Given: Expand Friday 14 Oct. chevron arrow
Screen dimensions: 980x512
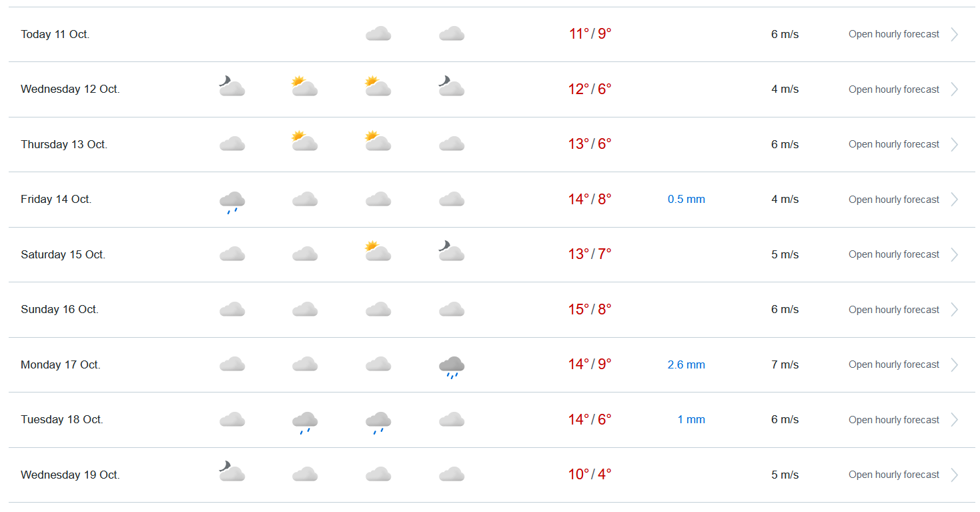Looking at the screenshot, I should coord(955,200).
